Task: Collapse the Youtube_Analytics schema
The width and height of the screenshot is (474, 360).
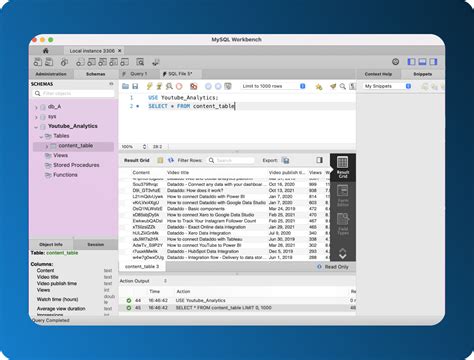Action: click(36, 127)
